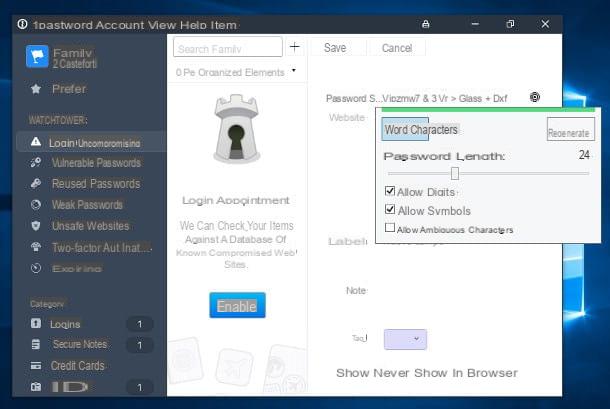Image resolution: width=610 pixels, height=409 pixels.
Task: Click the Vulnerable Passwords icon
Action: coord(36,162)
